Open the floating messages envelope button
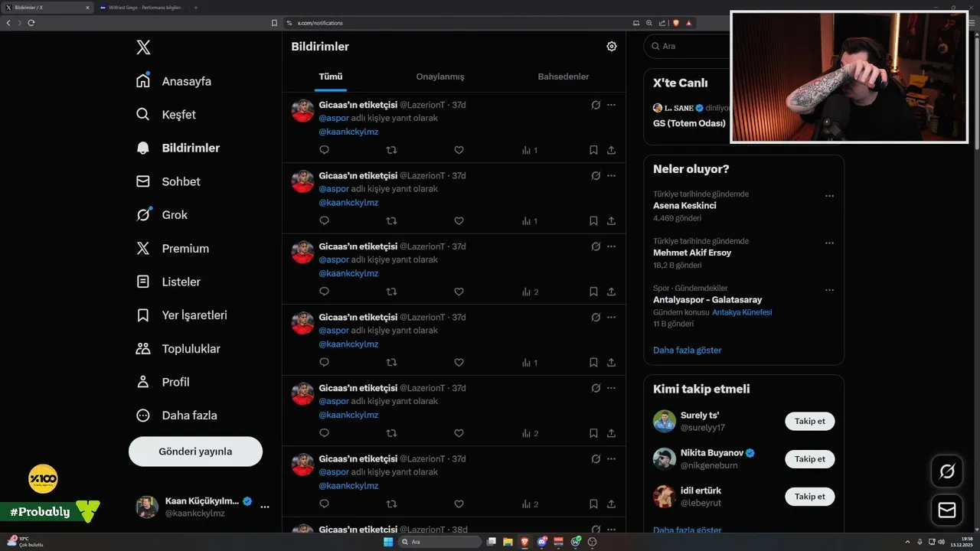Screen dimensions: 980x551 947,510
